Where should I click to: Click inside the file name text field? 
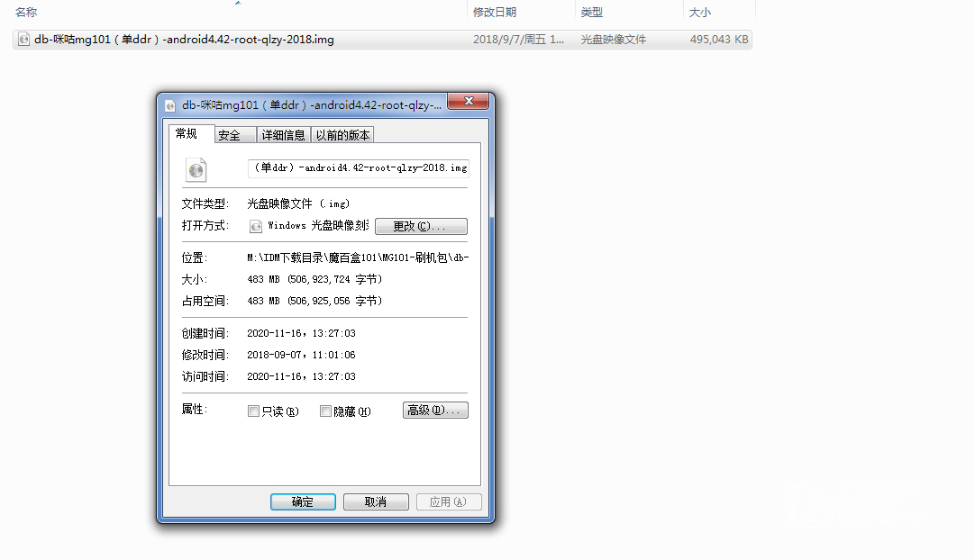tap(358, 168)
